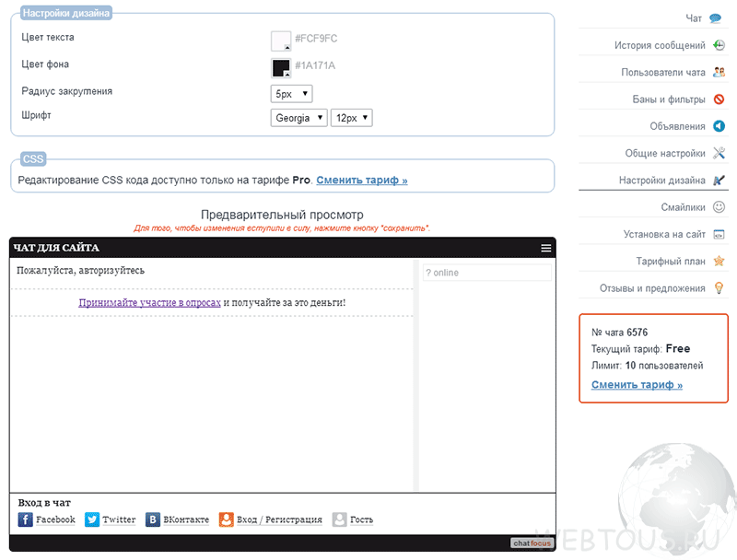Click Сменить тариф link in CSS section
The height and width of the screenshot is (560, 737).
(x=362, y=181)
